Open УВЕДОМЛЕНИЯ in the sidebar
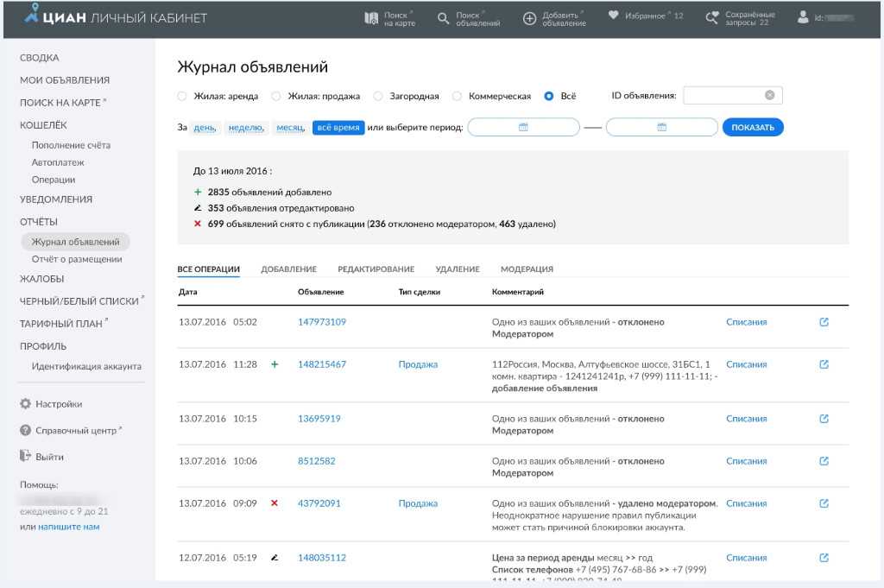This screenshot has width=884, height=588. click(x=56, y=199)
